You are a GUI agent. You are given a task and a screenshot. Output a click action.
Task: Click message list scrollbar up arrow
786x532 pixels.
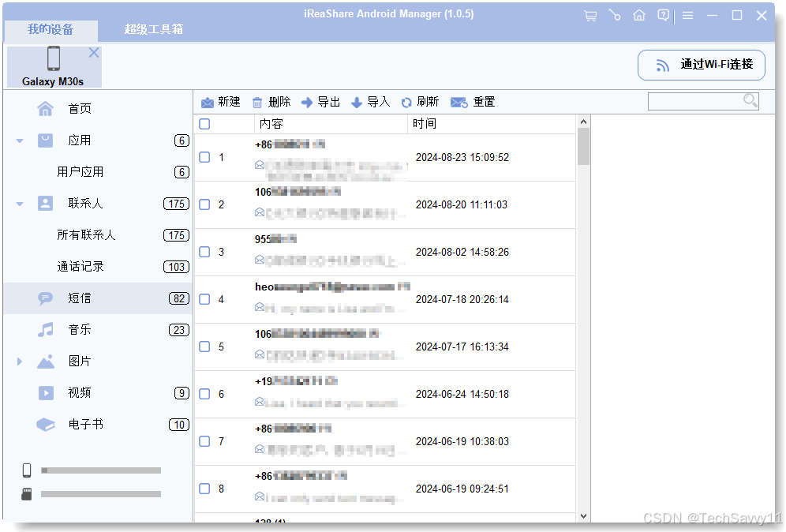coord(583,122)
